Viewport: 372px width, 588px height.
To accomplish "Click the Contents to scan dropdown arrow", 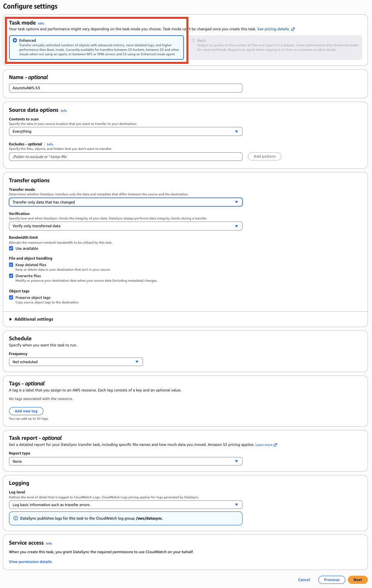I will pyautogui.click(x=236, y=131).
